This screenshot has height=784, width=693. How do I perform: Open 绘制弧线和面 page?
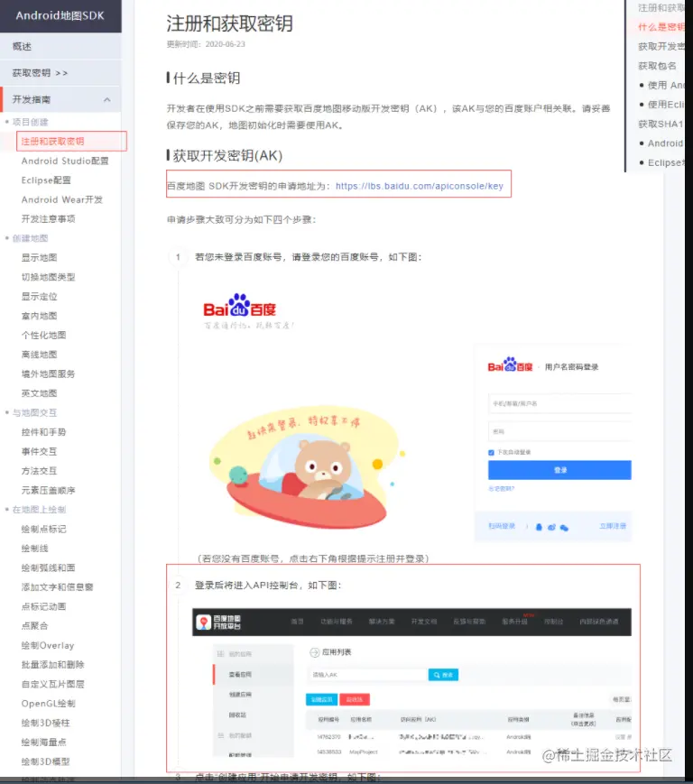point(48,568)
